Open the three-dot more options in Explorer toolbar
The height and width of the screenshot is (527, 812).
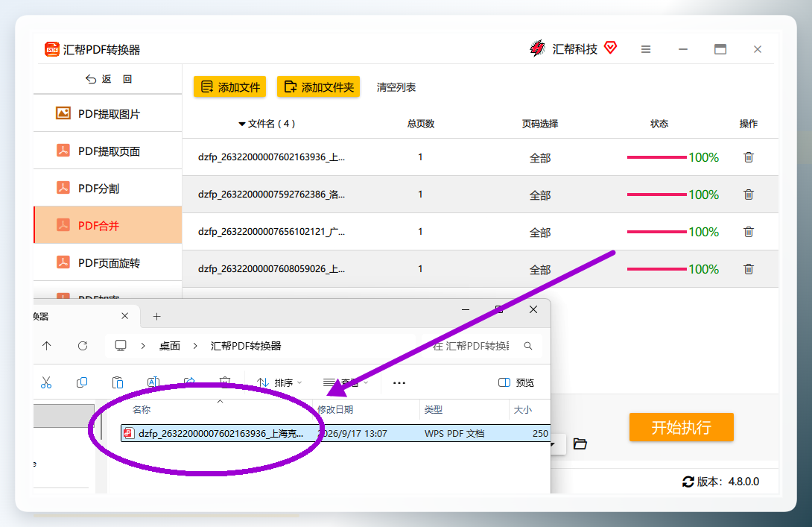(399, 383)
